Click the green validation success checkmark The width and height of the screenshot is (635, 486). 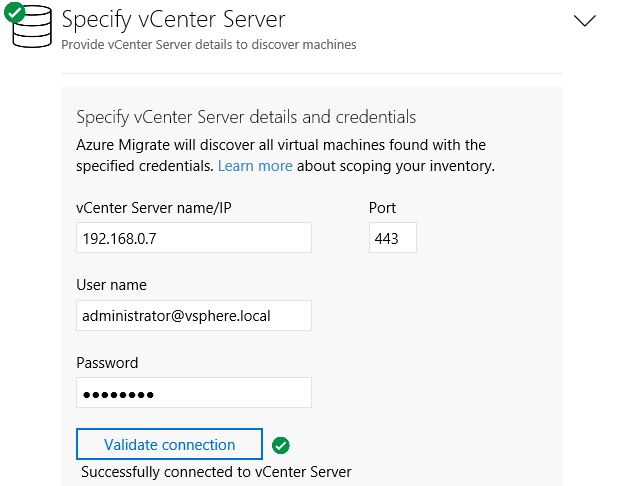pos(281,446)
